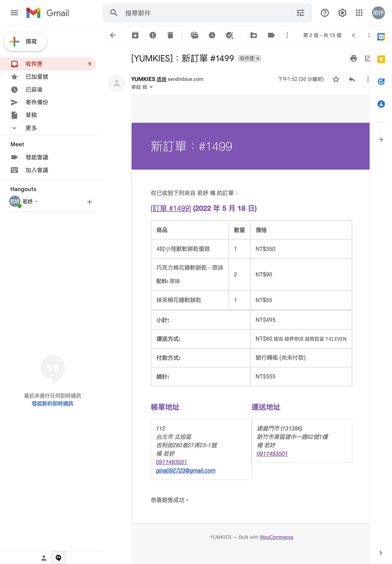Star the YUMKIES order email
This screenshot has width=392, height=564.
pyautogui.click(x=336, y=79)
